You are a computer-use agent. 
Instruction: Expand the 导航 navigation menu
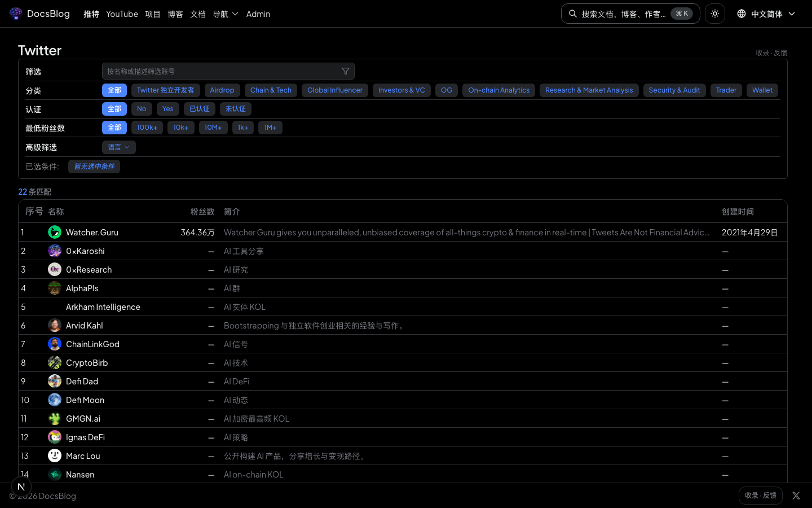[225, 14]
